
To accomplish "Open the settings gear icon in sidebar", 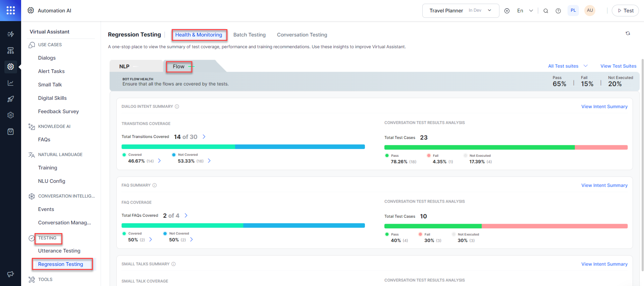I will (x=10, y=115).
